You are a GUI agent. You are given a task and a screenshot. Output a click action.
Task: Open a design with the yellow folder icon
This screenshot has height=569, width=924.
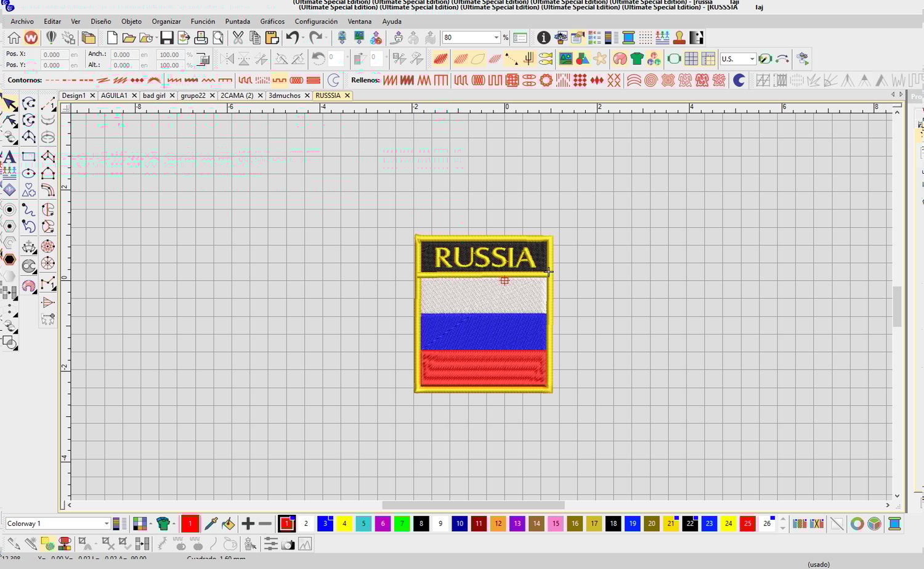(x=129, y=38)
